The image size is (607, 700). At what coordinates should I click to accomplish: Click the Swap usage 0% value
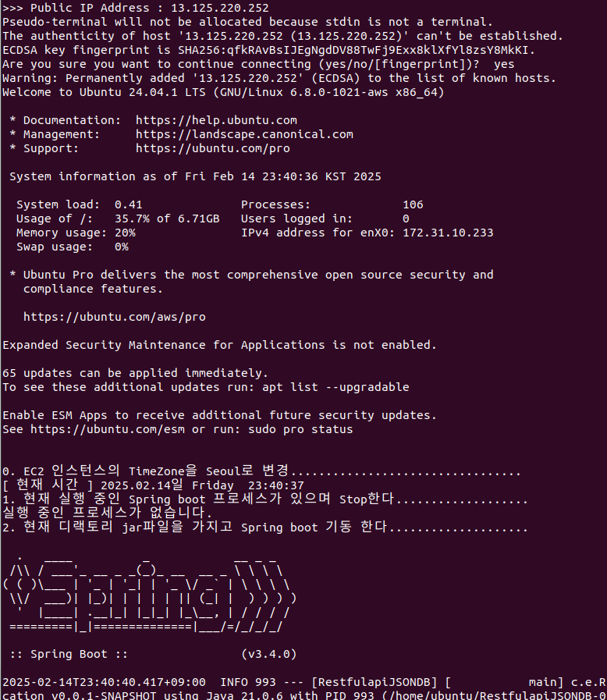click(122, 247)
